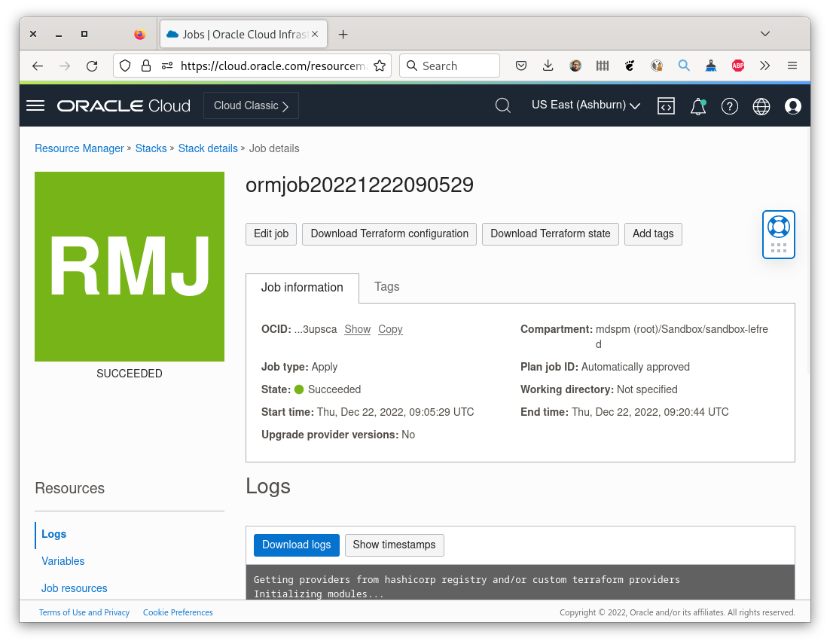Open the help question mark menu
The image size is (830, 644).
[729, 106]
